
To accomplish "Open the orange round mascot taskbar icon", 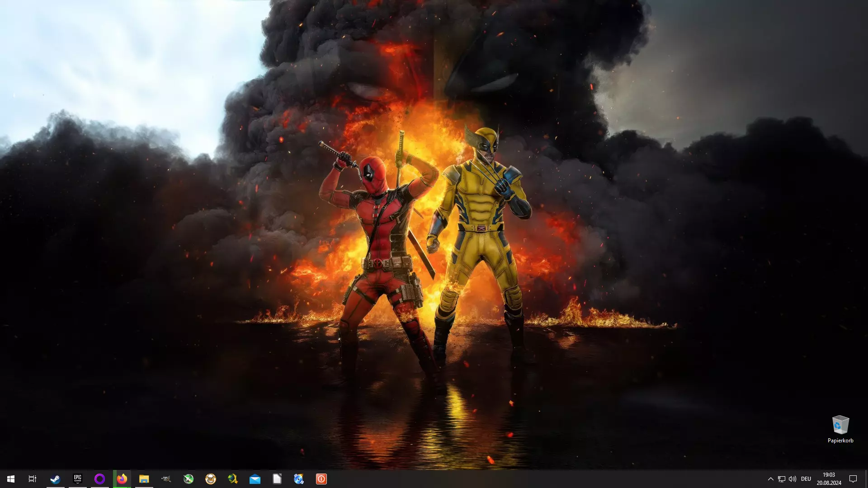I will pyautogui.click(x=210, y=479).
